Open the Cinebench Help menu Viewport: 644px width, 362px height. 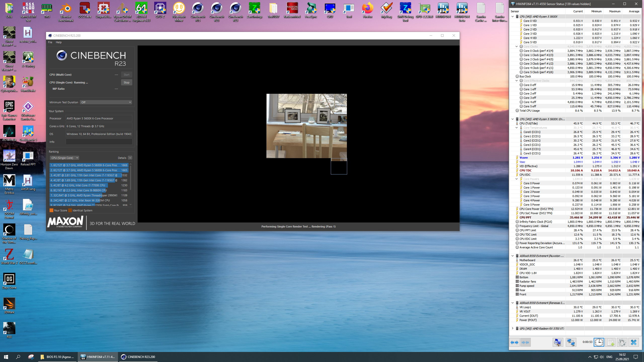click(59, 42)
